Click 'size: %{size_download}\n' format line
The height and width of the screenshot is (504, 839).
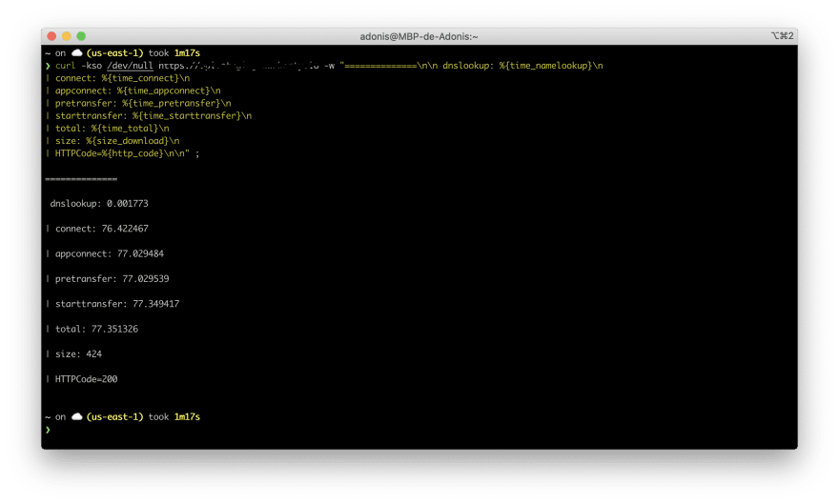tap(117, 141)
